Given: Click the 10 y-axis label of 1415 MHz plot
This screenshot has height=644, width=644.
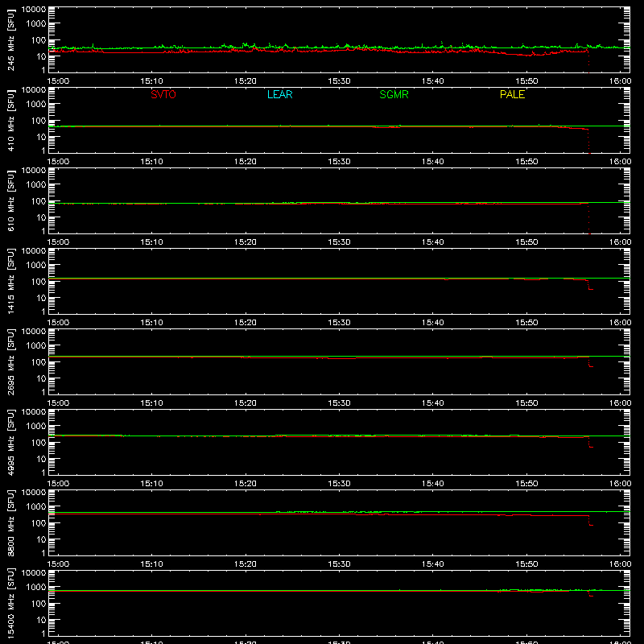Looking at the screenshot, I should click(41, 298).
